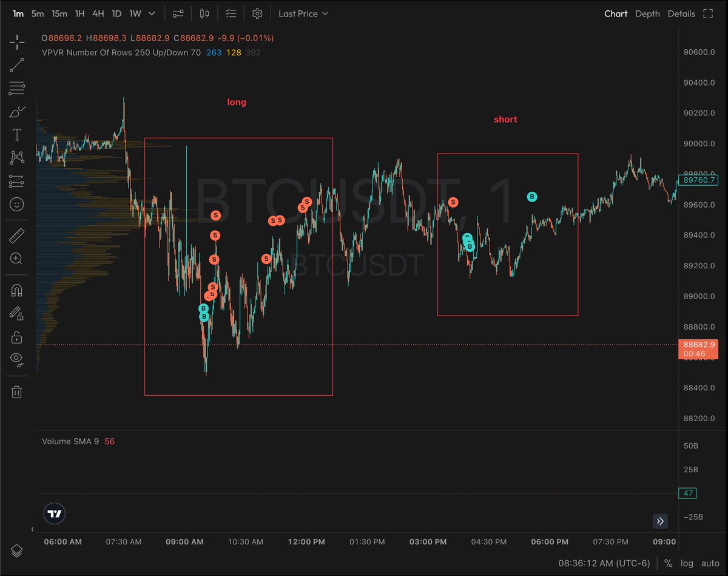Expand more timeframes dropdown

[152, 13]
